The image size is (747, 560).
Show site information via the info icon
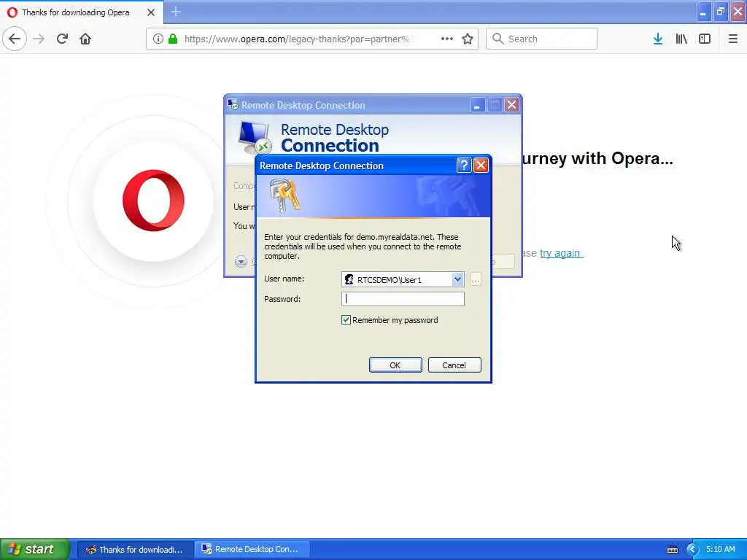[158, 39]
